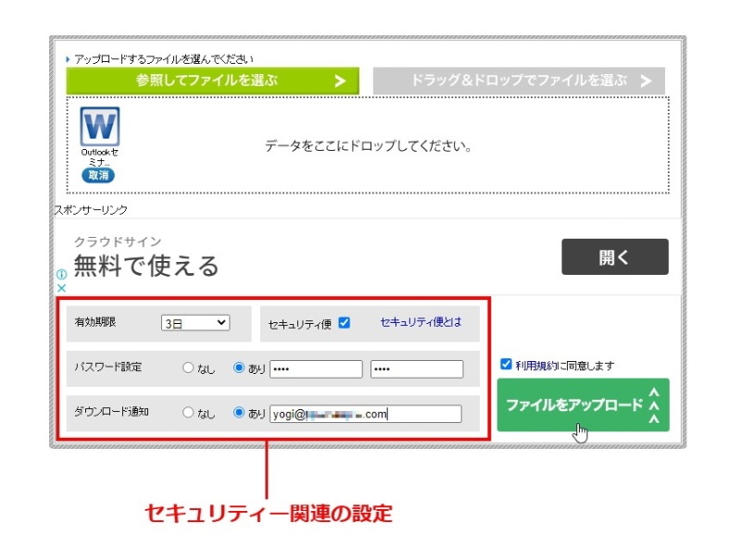Click the password confirmation input field

click(x=417, y=368)
